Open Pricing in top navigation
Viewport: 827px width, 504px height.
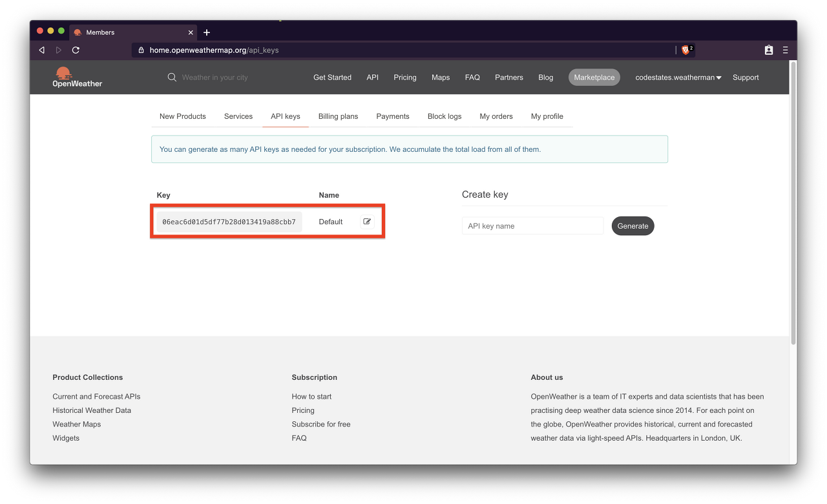405,78
